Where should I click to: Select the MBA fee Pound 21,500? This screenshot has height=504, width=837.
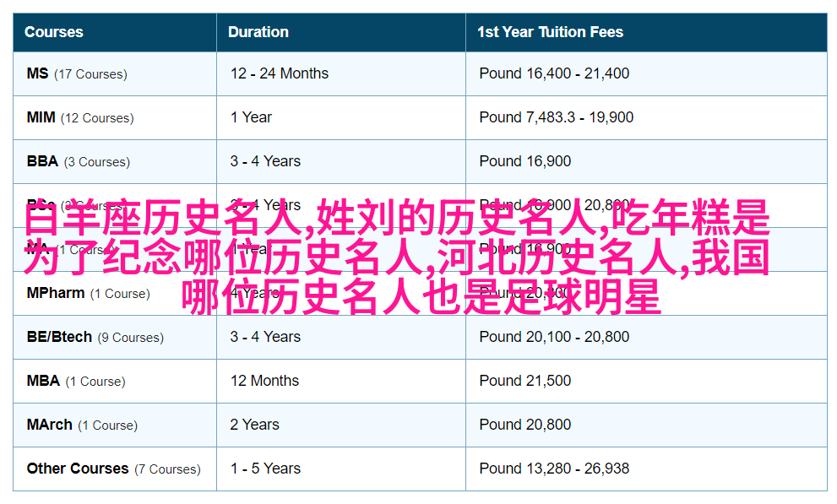(524, 381)
